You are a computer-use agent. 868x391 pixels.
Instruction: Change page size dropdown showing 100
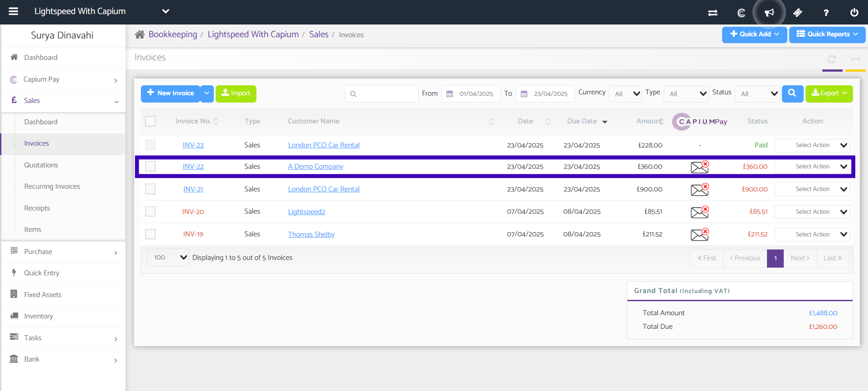click(168, 257)
